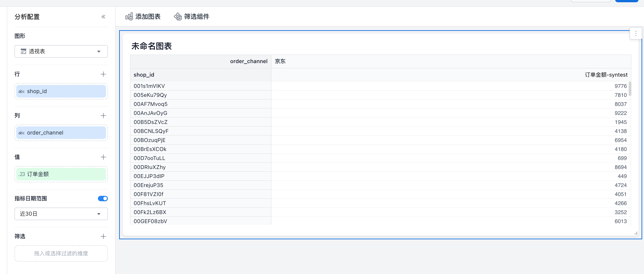This screenshot has height=274, width=644.
Task: Click the plus icon next to 值
Action: click(x=103, y=157)
